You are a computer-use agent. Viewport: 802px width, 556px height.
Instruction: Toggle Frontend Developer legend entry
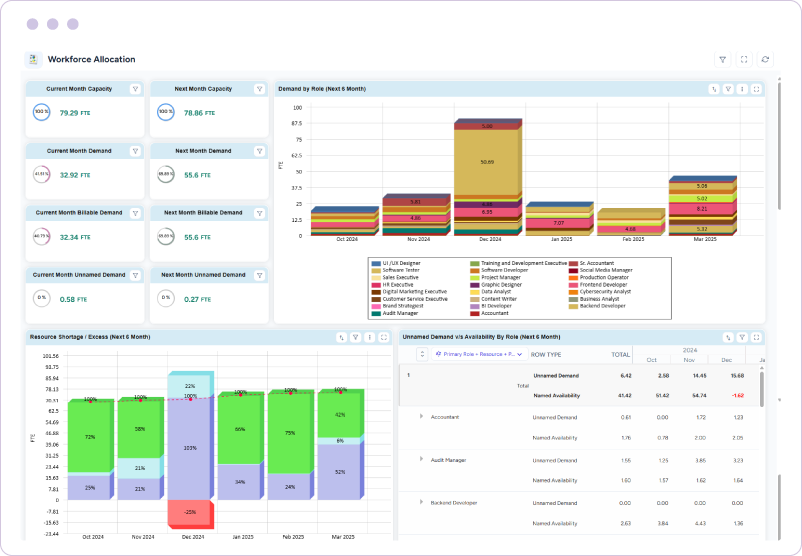click(598, 284)
